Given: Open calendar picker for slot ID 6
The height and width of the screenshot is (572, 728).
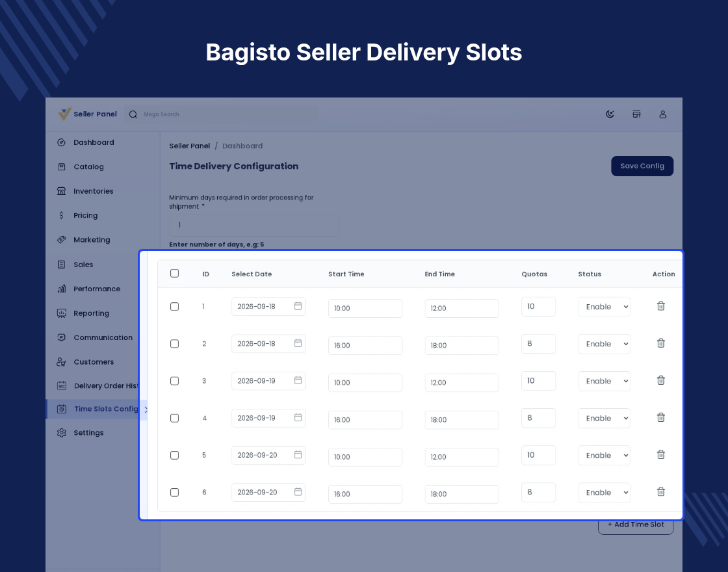Looking at the screenshot, I should pyautogui.click(x=298, y=491).
